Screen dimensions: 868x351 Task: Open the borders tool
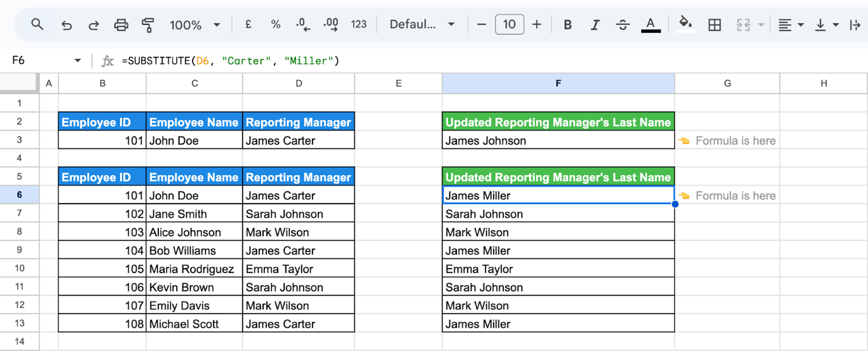[714, 25]
